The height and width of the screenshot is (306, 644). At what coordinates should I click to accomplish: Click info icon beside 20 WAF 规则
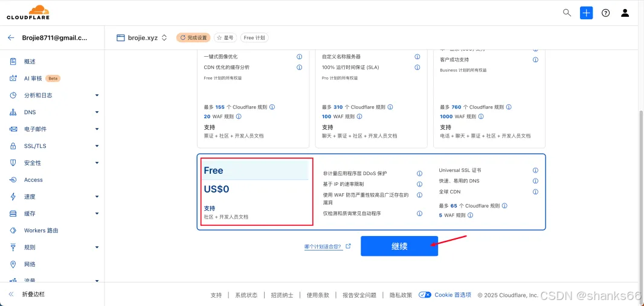(239, 116)
